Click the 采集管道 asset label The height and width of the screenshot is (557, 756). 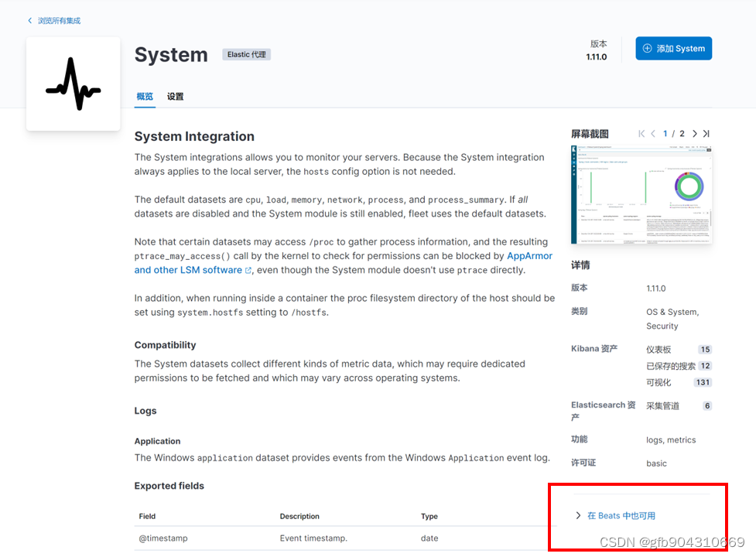click(x=662, y=405)
